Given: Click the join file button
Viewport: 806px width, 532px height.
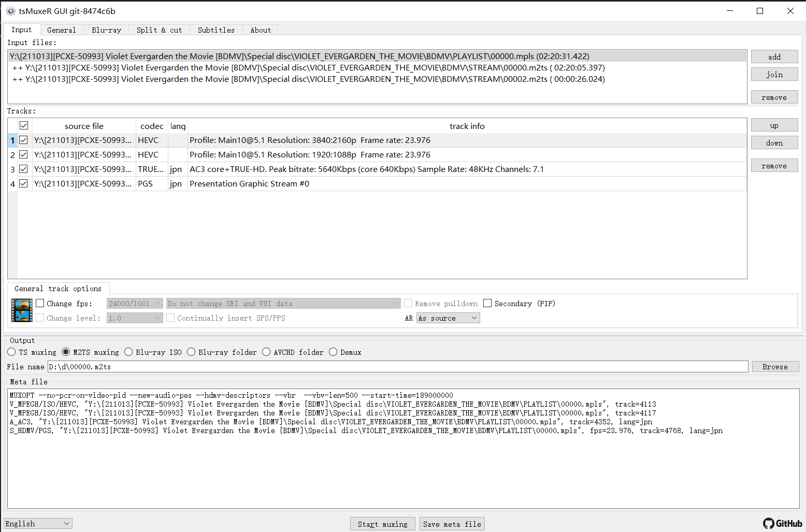Looking at the screenshot, I should tap(774, 74).
